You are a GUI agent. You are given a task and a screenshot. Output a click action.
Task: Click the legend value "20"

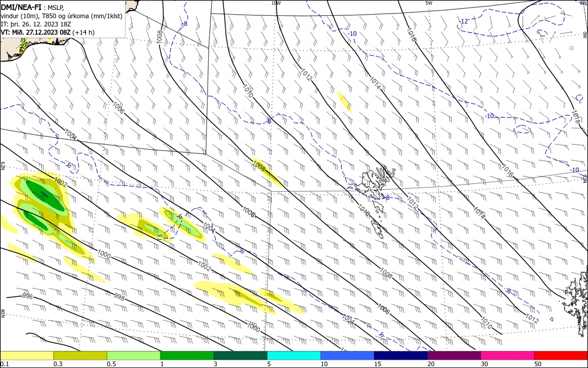[431, 364]
